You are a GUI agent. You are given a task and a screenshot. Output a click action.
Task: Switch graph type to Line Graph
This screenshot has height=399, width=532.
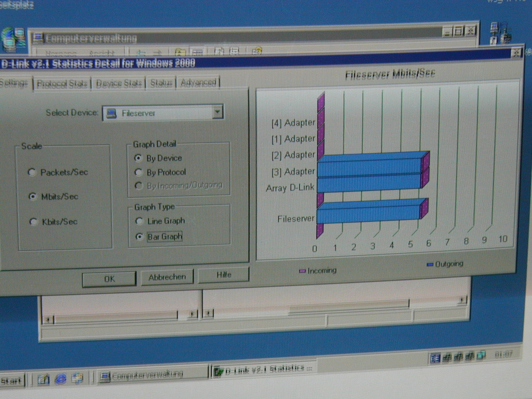[x=160, y=221]
